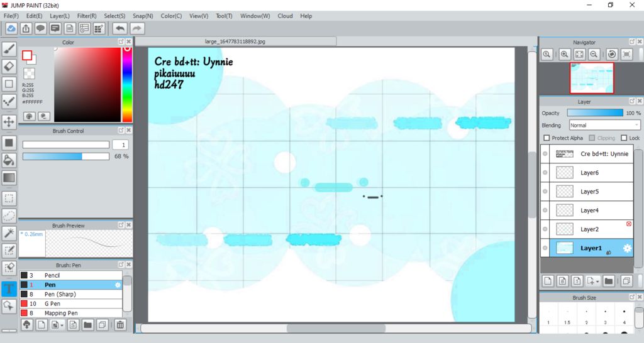Toggle visibility of Layer5
The height and width of the screenshot is (343, 644).
click(x=545, y=192)
